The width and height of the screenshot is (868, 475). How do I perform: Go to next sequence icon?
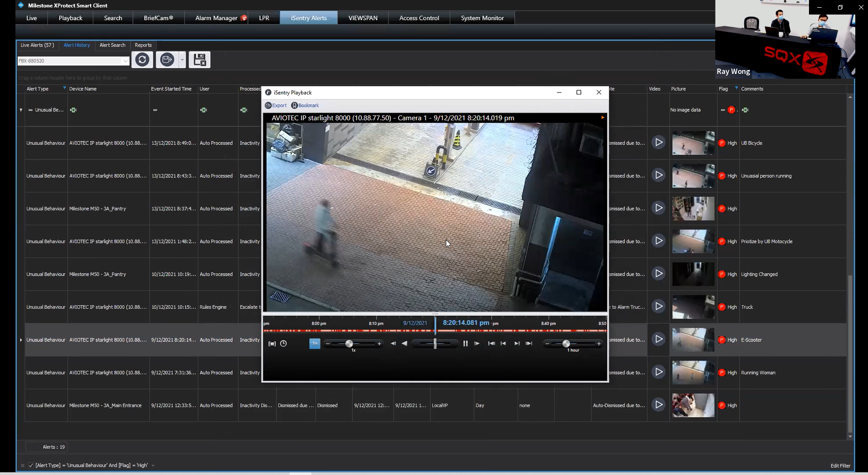pos(517,344)
